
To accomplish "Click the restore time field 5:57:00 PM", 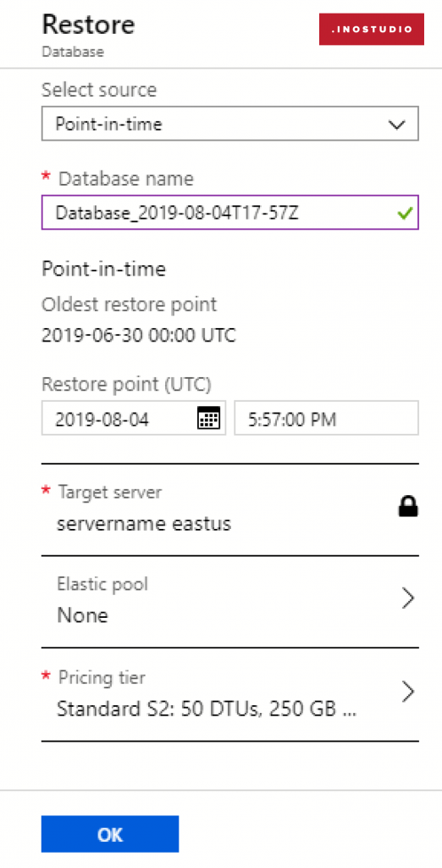I will tap(326, 419).
